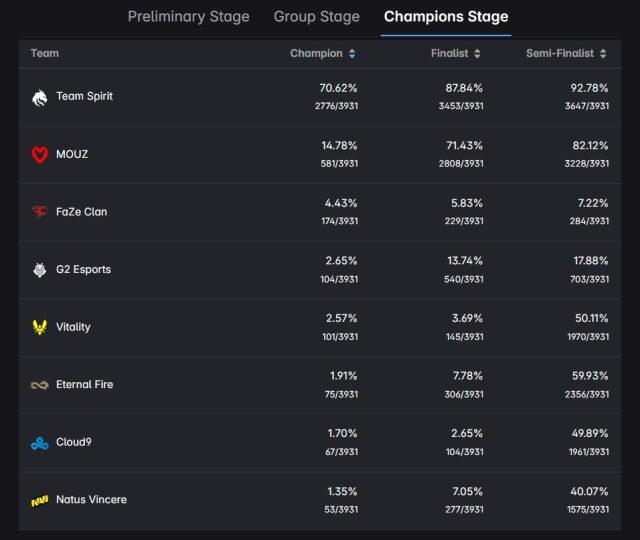The image size is (640, 540).
Task: Click the Eternal Fire infinity logo
Action: point(39,385)
